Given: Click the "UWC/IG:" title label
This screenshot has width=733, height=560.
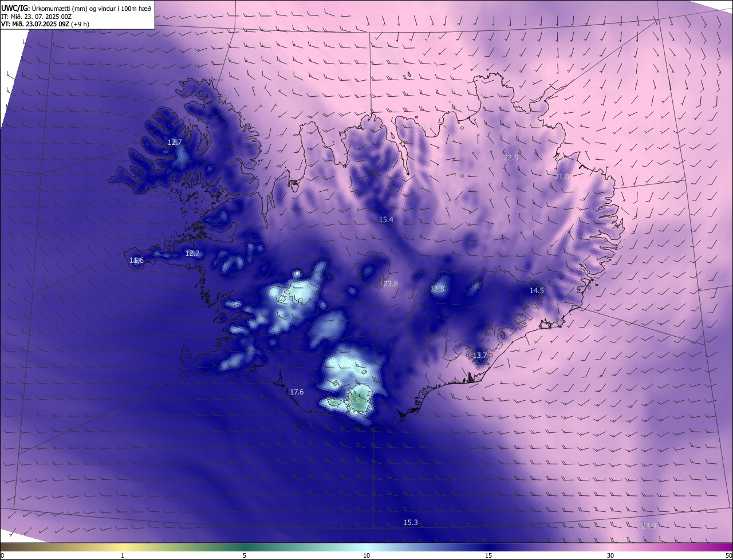Looking at the screenshot, I should pos(15,9).
